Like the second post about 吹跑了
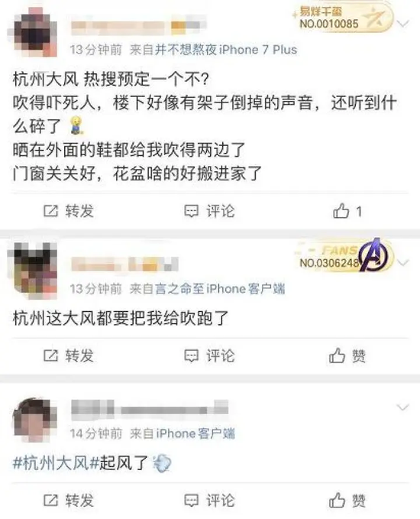Screen dimensions: 420x519 coord(337,355)
